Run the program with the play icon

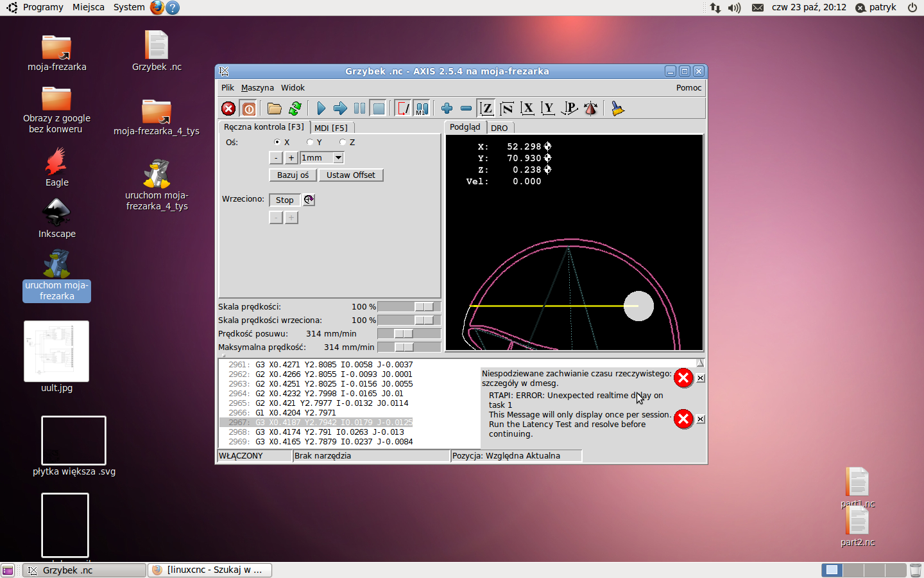click(321, 109)
